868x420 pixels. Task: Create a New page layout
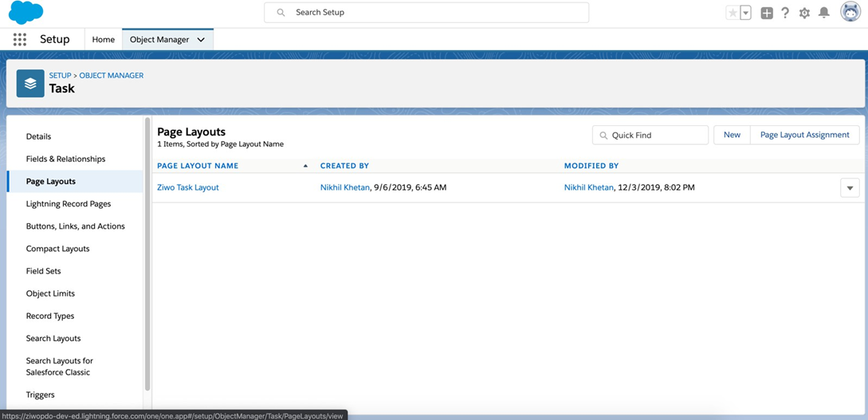(732, 135)
